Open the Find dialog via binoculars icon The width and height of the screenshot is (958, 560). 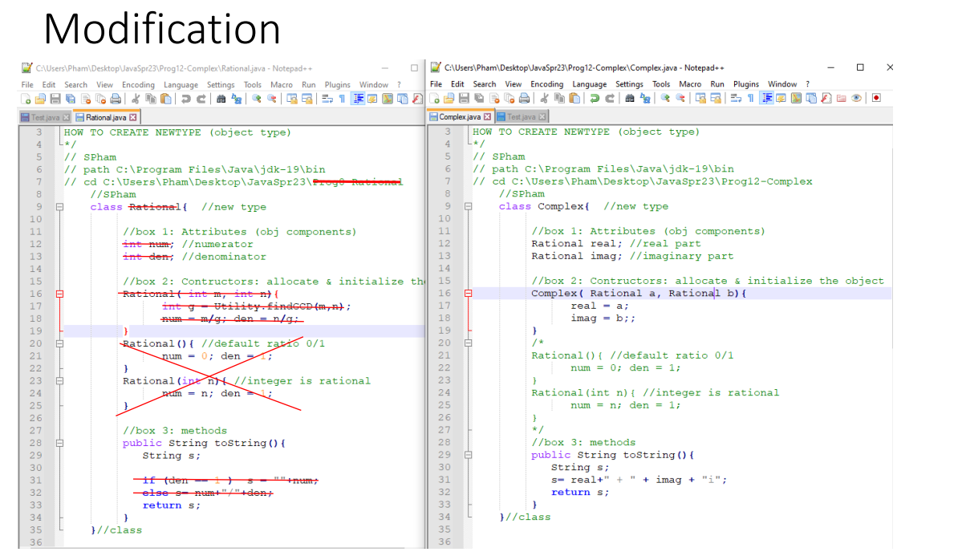[221, 98]
